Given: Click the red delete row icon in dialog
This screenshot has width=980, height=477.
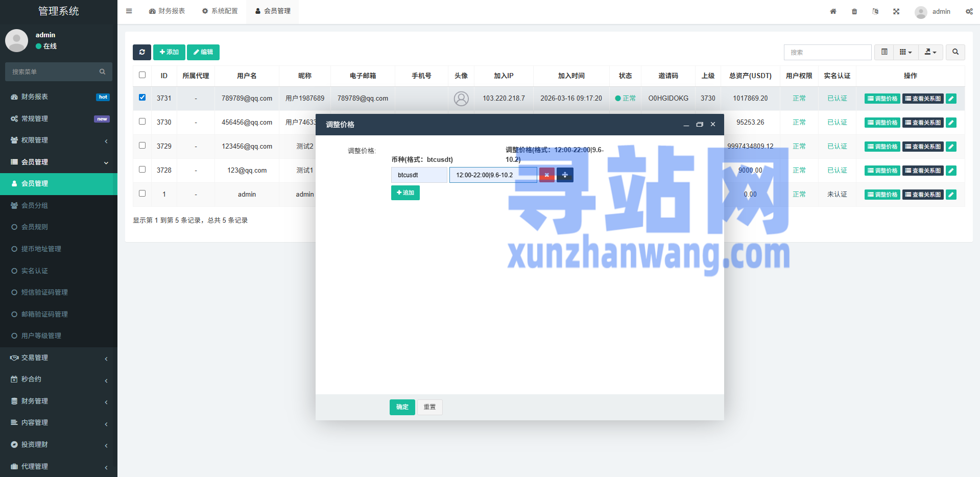Looking at the screenshot, I should [546, 175].
